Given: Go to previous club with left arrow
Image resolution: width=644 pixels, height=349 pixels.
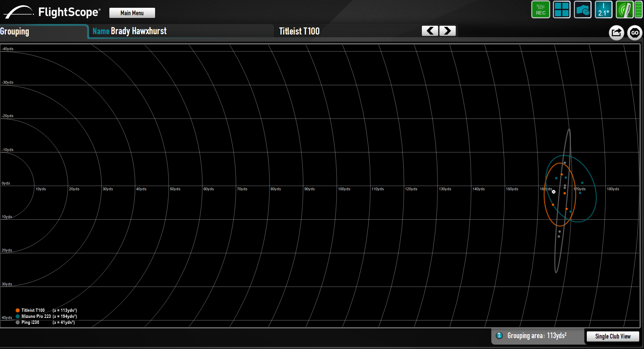Looking at the screenshot, I should [430, 31].
